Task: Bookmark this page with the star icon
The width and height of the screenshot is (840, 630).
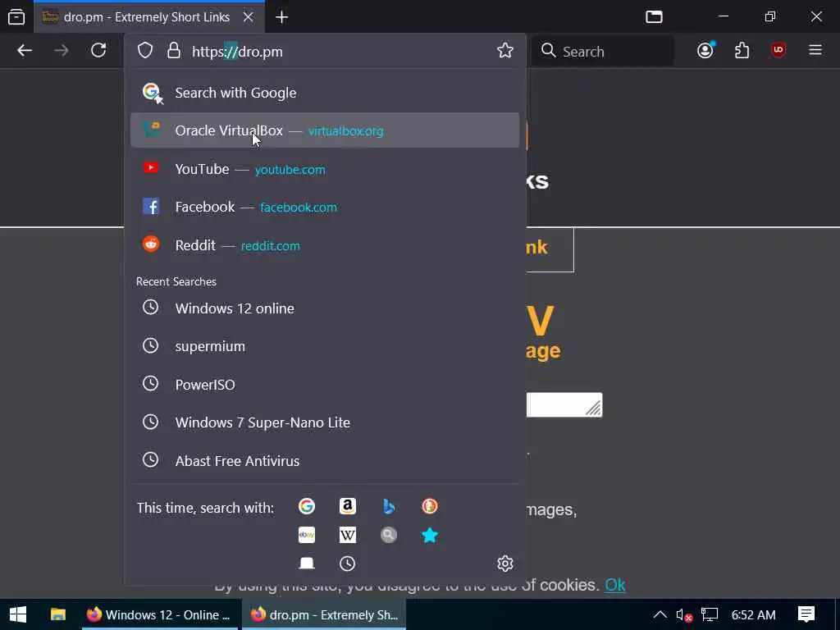Action: (x=505, y=51)
